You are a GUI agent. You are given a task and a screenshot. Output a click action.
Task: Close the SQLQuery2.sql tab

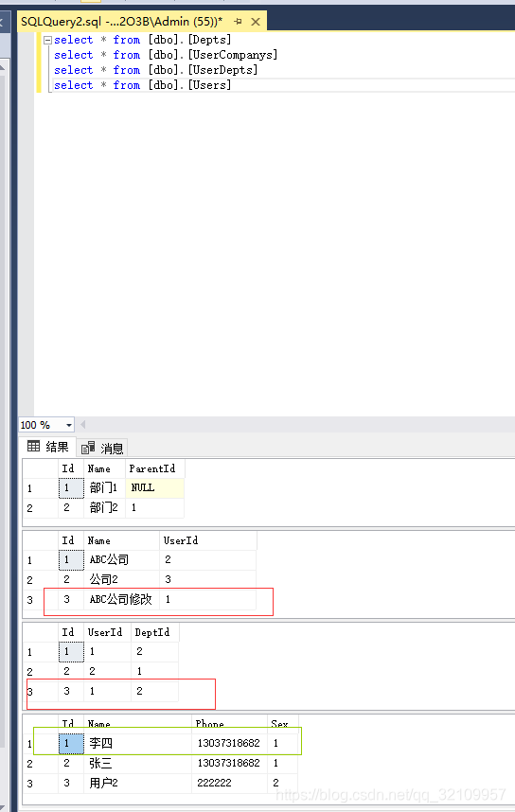(x=256, y=22)
